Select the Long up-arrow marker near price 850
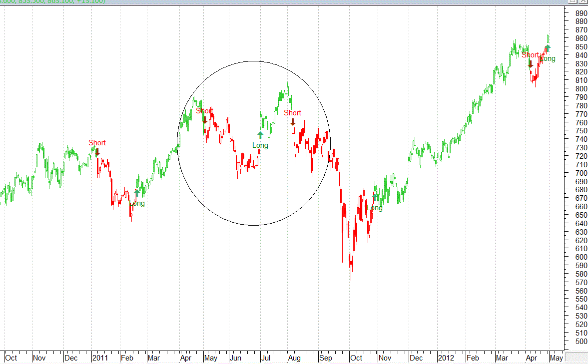 pos(548,48)
